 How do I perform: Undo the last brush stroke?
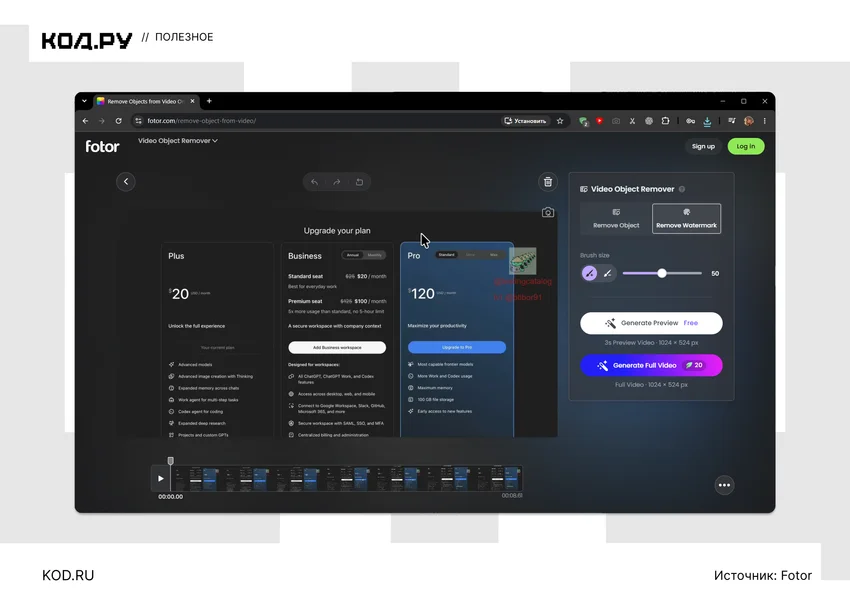pyautogui.click(x=314, y=182)
